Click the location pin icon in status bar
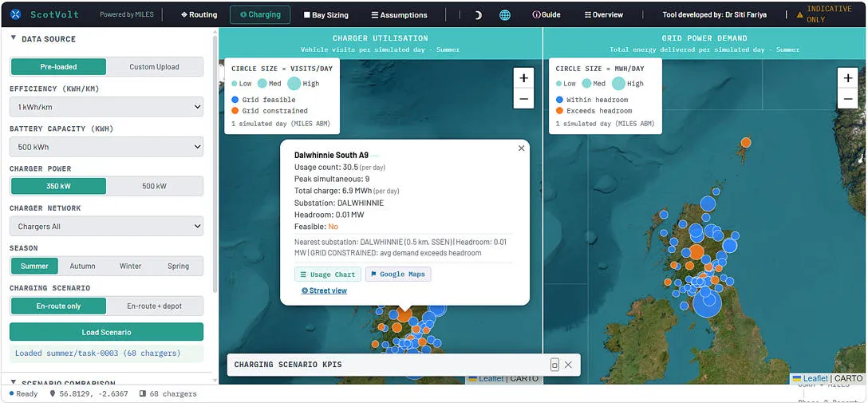Screen dimensions: 868x403 click(53, 393)
